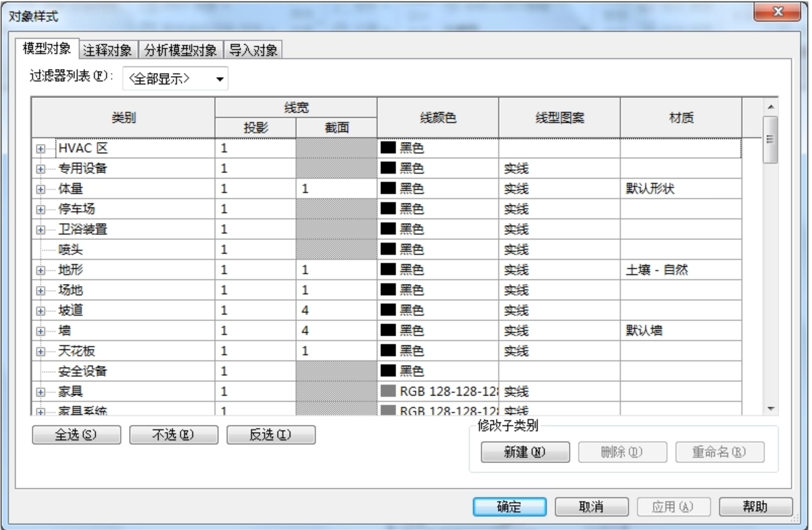Click the scrollbar down arrow of category table
Viewport: 812px width, 530px height.
pyautogui.click(x=771, y=408)
